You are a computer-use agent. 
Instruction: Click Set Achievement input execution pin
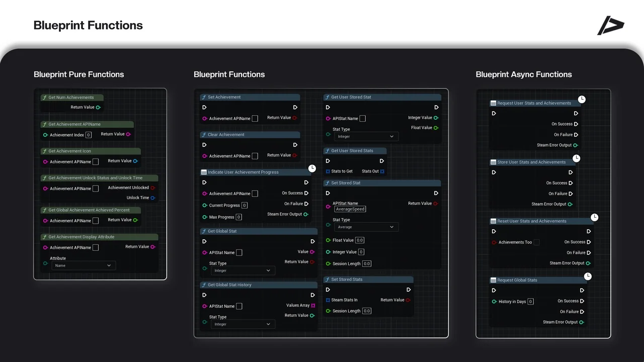coord(204,107)
